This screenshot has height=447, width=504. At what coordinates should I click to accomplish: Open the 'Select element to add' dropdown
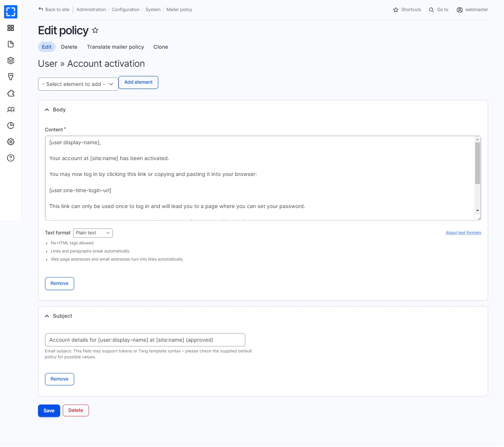pyautogui.click(x=78, y=84)
